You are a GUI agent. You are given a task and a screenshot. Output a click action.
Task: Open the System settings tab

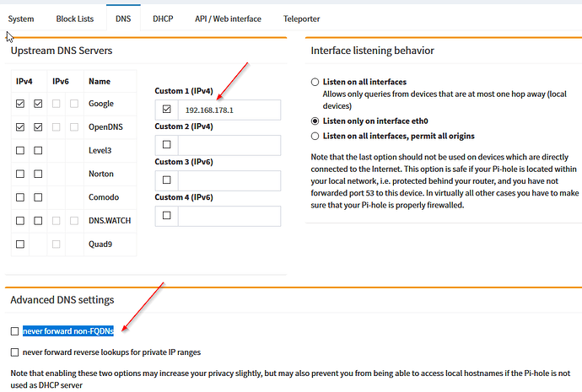tap(21, 19)
